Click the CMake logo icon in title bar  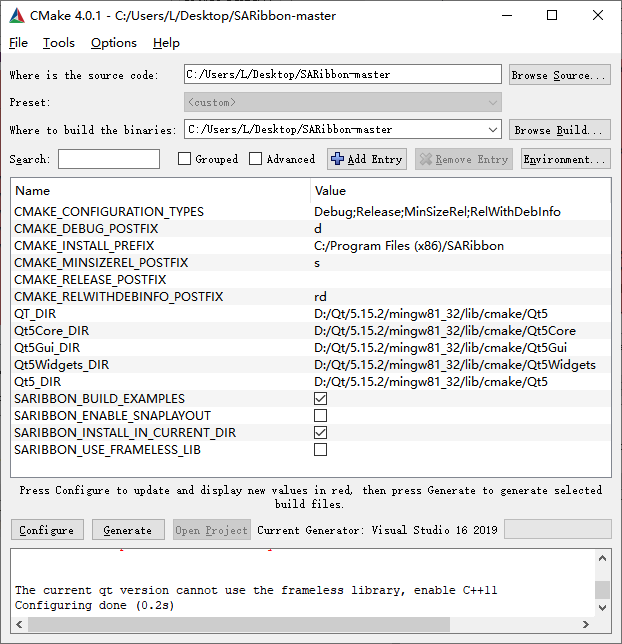(x=17, y=16)
